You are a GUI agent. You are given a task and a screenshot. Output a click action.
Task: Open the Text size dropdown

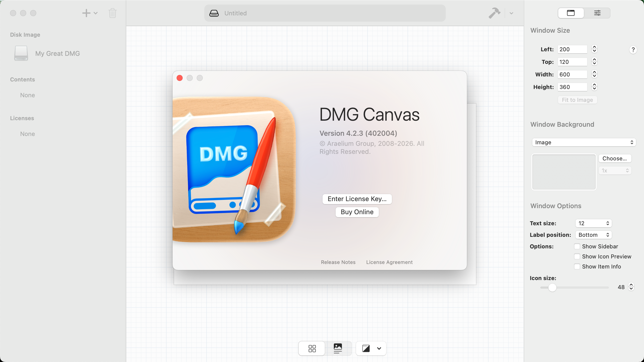point(593,223)
